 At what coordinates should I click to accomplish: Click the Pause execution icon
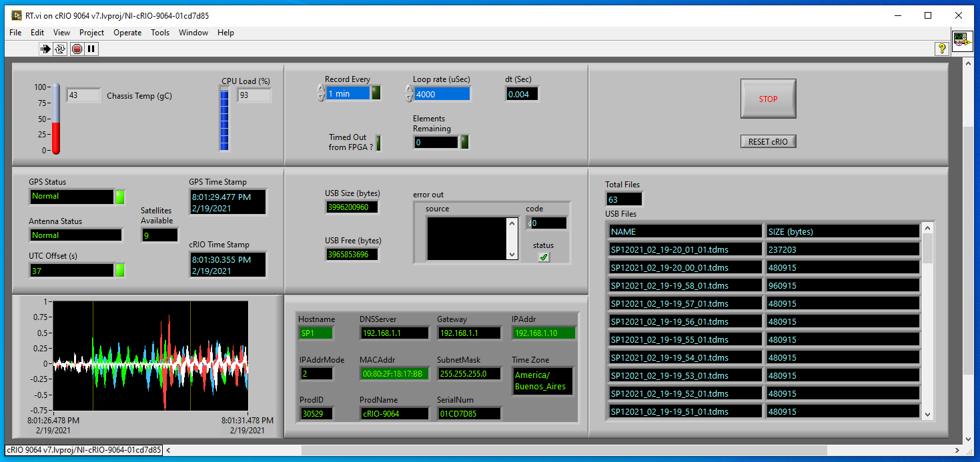(x=91, y=49)
